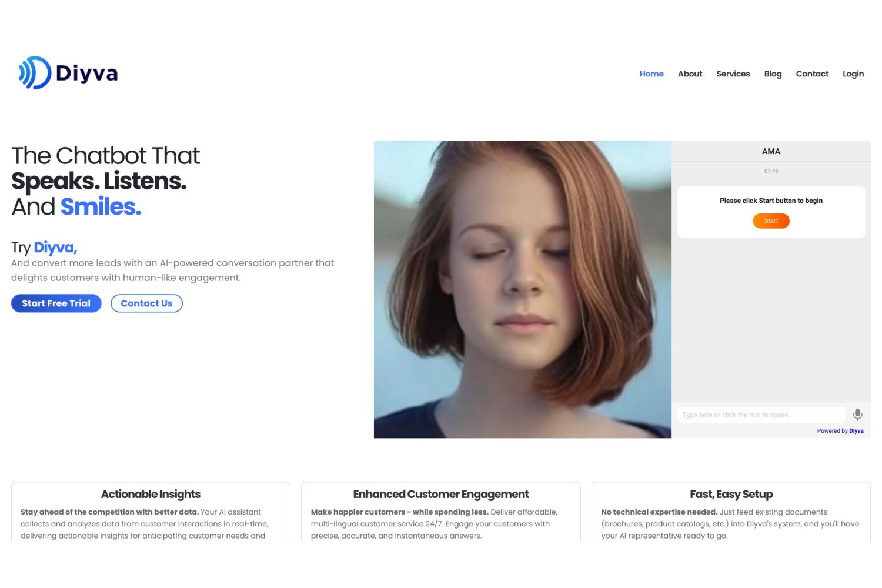882x588 pixels.
Task: Open the Contact nav link
Action: point(812,73)
